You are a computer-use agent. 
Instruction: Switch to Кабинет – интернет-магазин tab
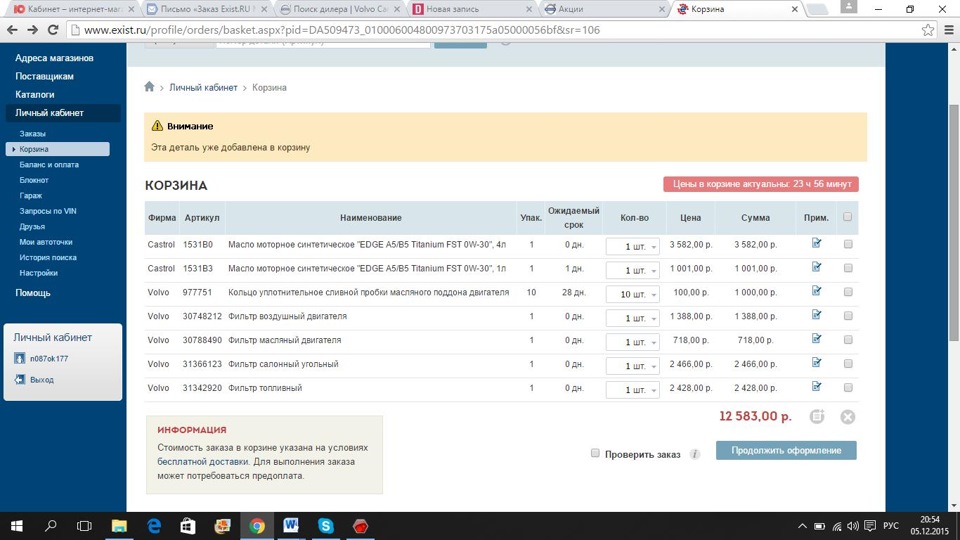click(x=73, y=9)
